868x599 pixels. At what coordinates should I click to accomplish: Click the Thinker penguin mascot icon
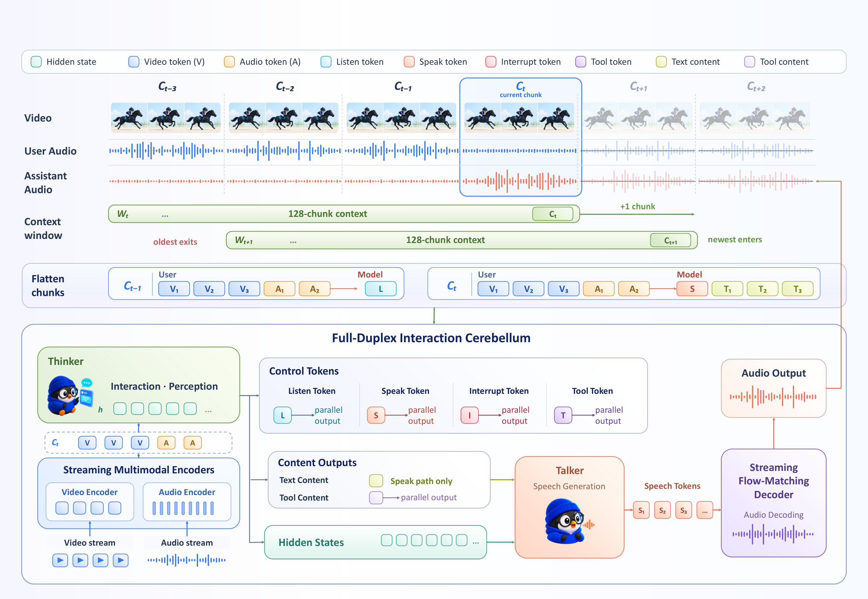70,396
